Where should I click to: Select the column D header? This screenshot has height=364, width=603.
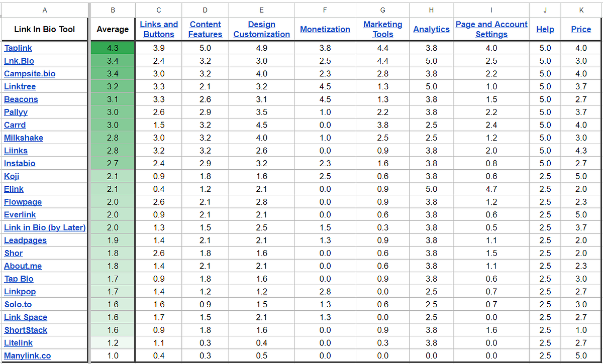coord(205,10)
